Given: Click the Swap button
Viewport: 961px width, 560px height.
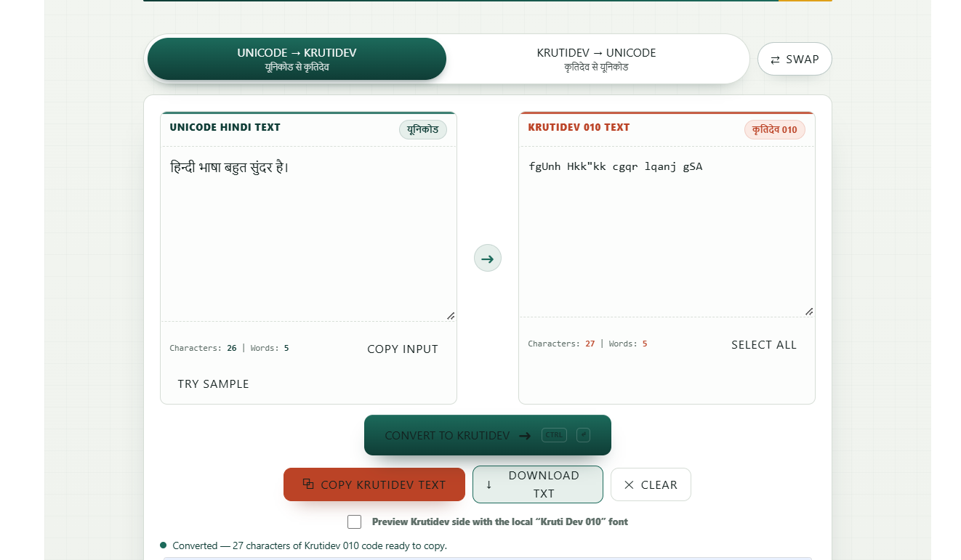Looking at the screenshot, I should tap(795, 59).
